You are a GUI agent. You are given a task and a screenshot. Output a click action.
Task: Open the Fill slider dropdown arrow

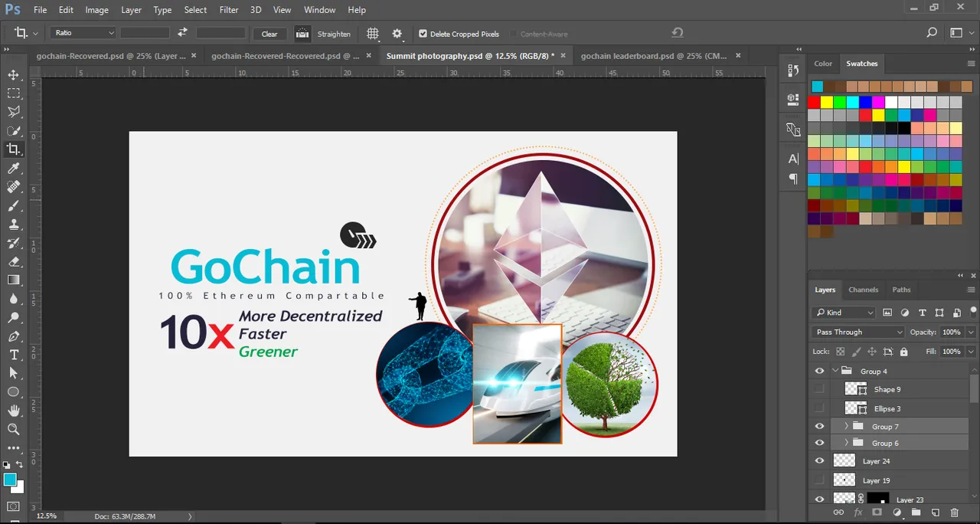(x=971, y=352)
